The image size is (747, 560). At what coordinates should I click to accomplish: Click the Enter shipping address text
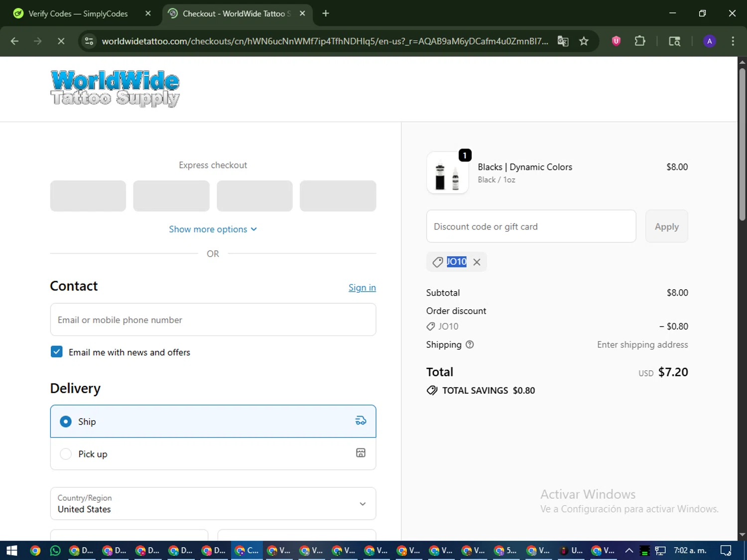pyautogui.click(x=642, y=344)
